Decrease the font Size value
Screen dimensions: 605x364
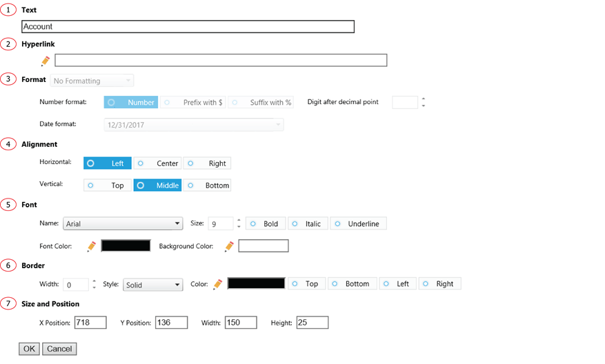click(239, 226)
